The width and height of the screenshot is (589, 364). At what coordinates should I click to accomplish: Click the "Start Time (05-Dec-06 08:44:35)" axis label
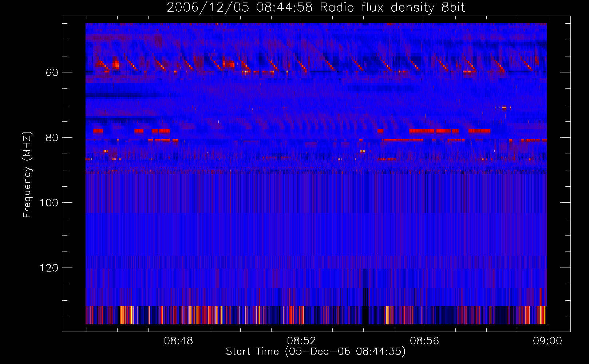[x=316, y=352]
